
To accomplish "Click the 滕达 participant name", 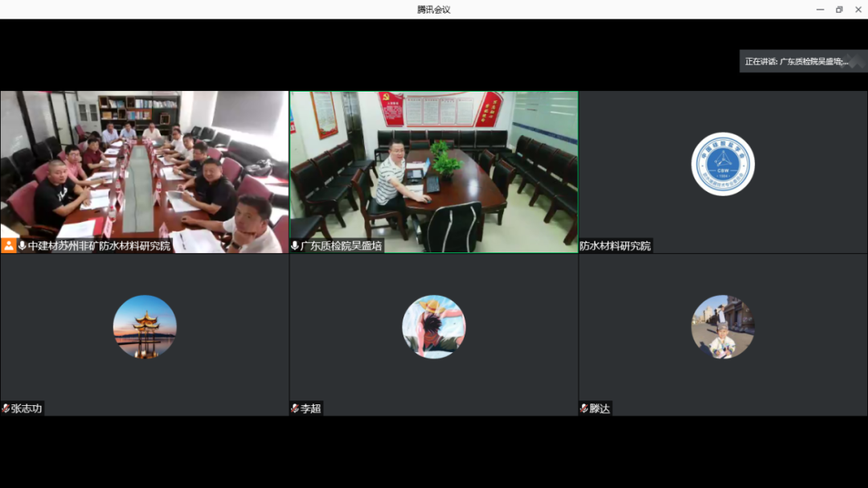I will point(600,408).
